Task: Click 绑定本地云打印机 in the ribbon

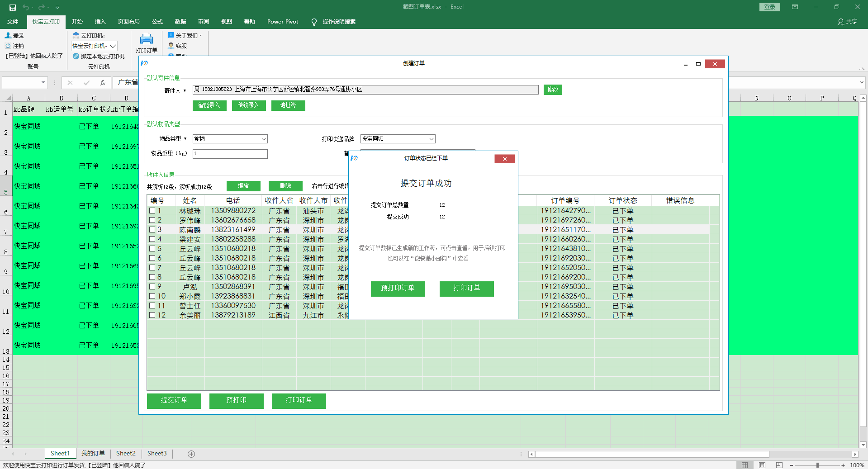Action: (99, 56)
